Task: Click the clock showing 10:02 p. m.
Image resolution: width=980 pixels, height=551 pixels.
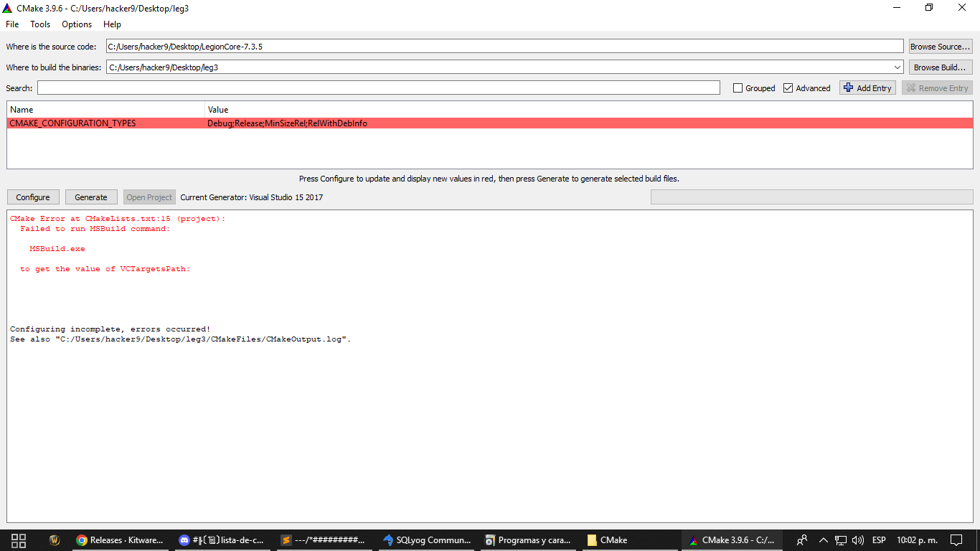Action: 918,540
